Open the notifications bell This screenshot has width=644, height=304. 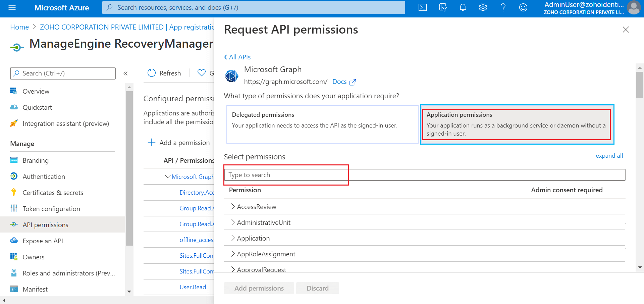pos(463,7)
